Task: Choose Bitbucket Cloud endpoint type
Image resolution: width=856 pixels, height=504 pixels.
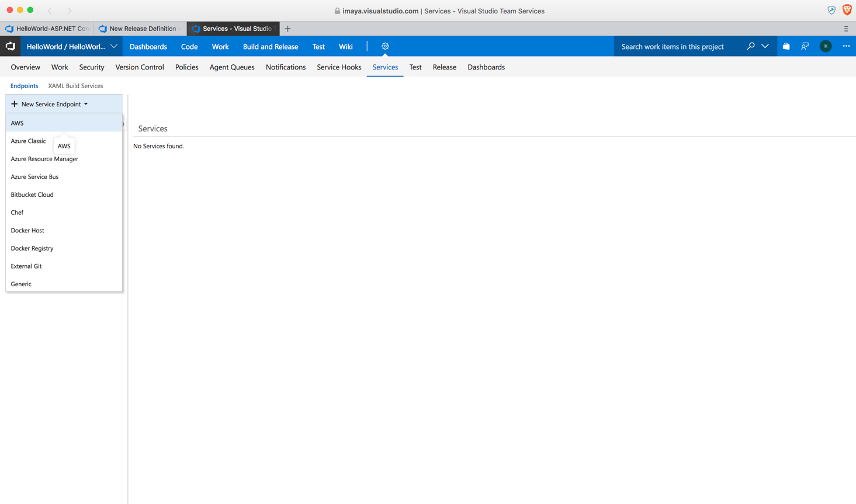Action: pyautogui.click(x=64, y=194)
